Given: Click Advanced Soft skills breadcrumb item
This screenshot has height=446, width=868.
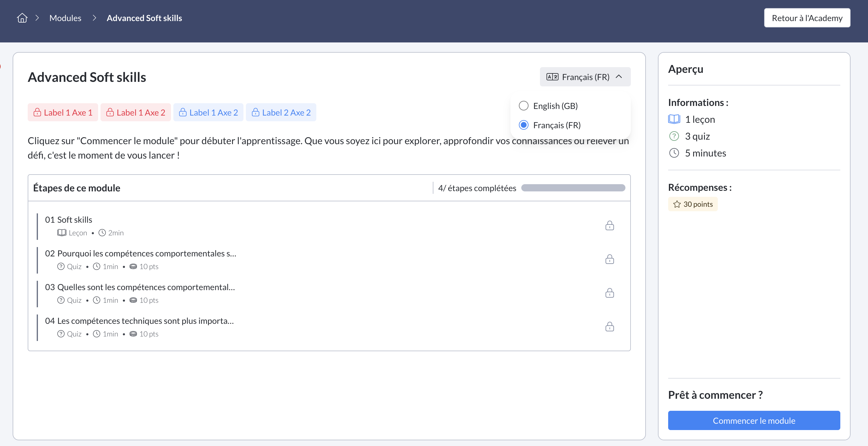Looking at the screenshot, I should [144, 18].
